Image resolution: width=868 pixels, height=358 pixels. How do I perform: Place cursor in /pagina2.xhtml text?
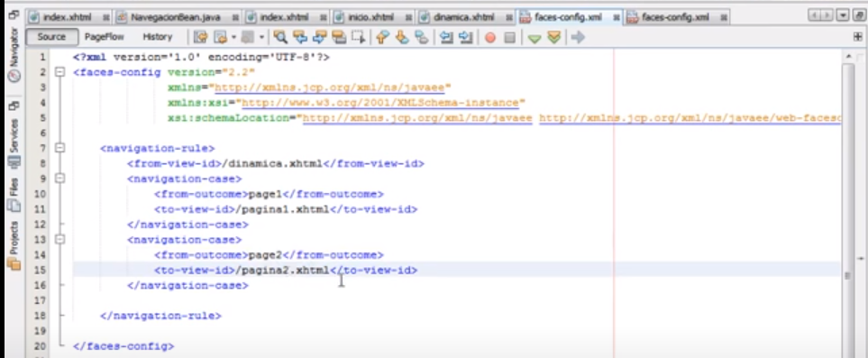(282, 270)
